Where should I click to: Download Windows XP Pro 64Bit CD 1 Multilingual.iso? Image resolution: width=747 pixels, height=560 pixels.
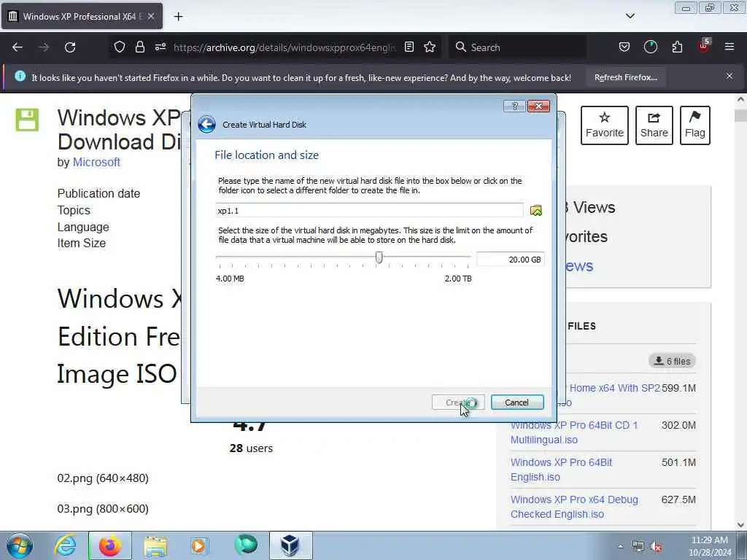point(573,432)
